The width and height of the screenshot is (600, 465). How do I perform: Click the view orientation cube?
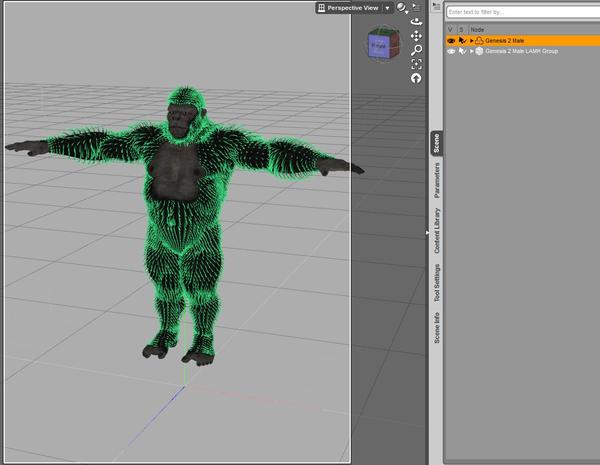coord(383,44)
